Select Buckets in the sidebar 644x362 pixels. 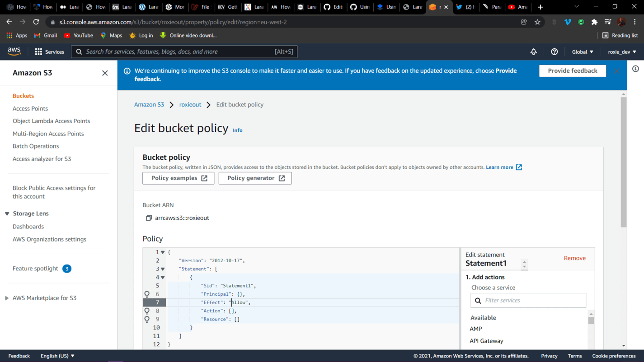[x=23, y=96]
